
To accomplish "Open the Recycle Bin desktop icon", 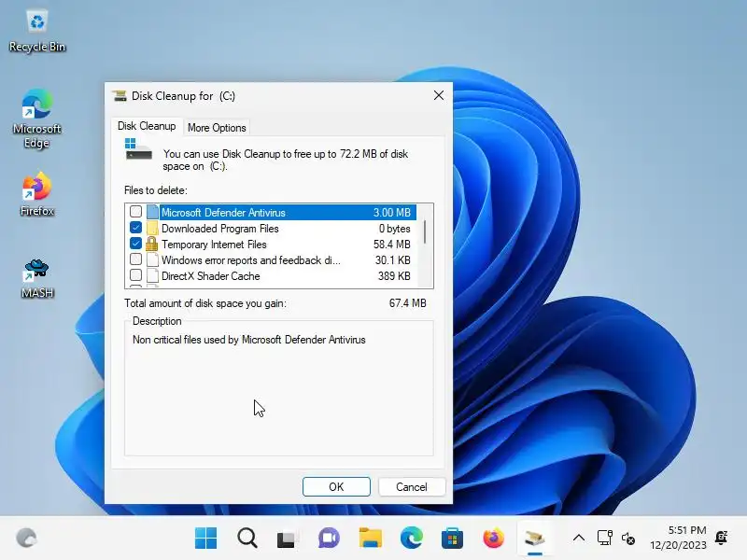I will (37, 31).
